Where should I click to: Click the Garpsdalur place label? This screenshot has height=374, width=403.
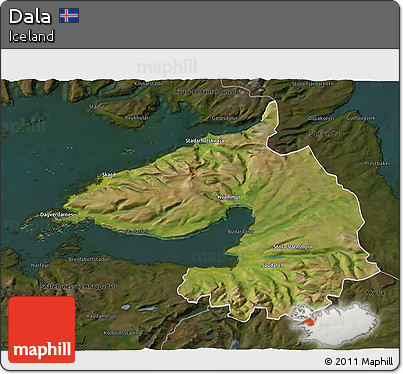(x=225, y=118)
